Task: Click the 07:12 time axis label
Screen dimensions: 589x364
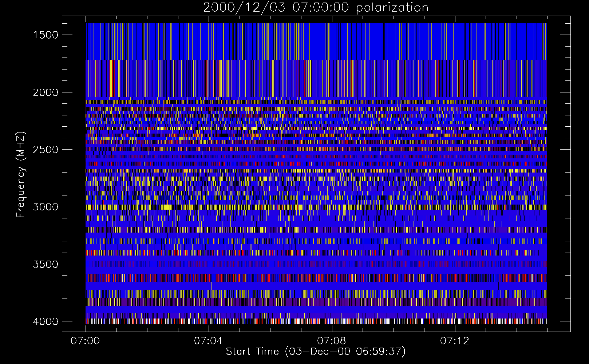Action: point(455,341)
